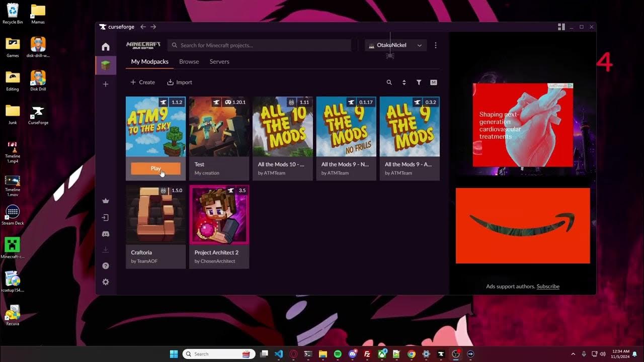Open CurseForge settings gear icon
The width and height of the screenshot is (644, 362).
pos(106,282)
